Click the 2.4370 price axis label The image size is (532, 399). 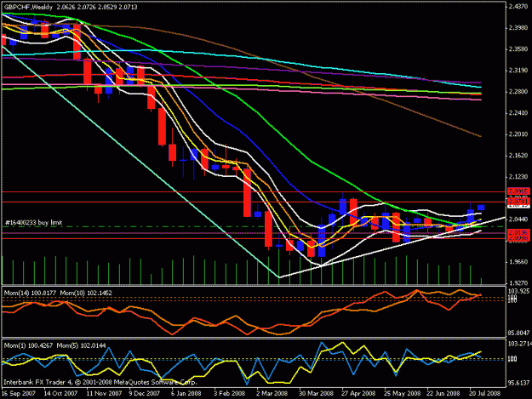(519, 7)
